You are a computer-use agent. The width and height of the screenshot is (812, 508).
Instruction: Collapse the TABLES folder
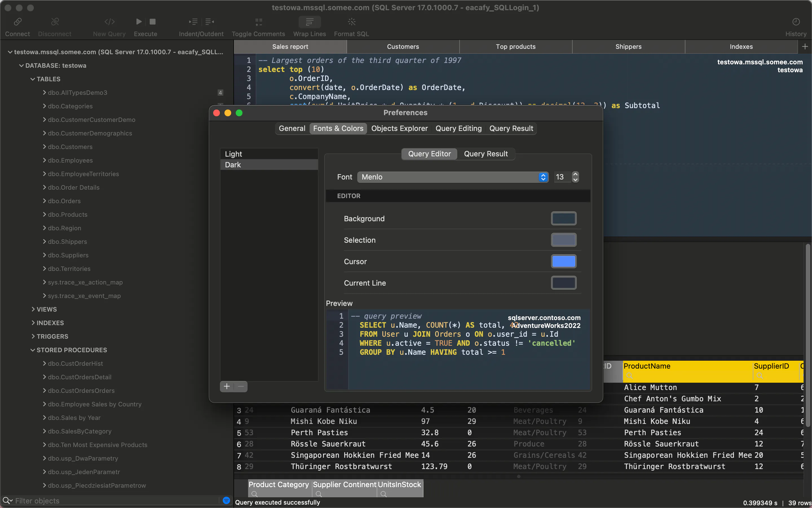tap(32, 79)
